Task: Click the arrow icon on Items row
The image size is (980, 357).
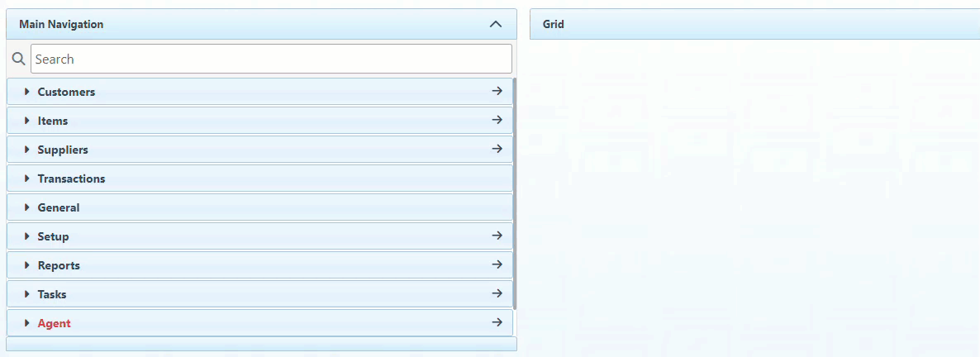Action: point(497,120)
